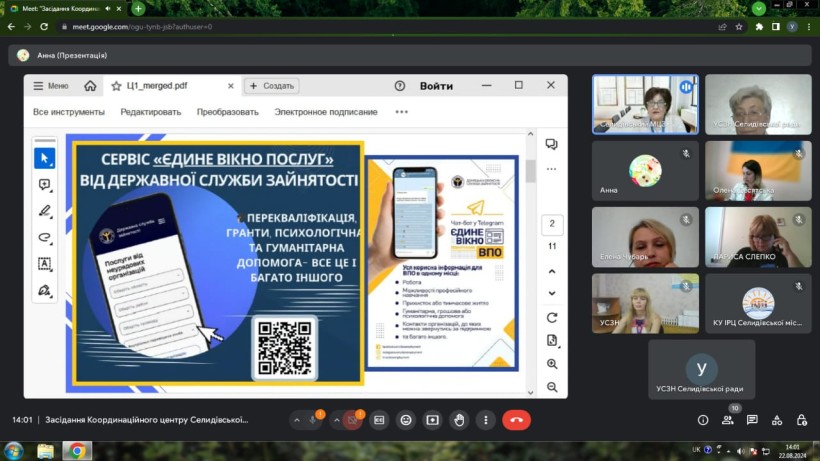Raise hand in the meeting
820x461 pixels.
[x=459, y=420]
